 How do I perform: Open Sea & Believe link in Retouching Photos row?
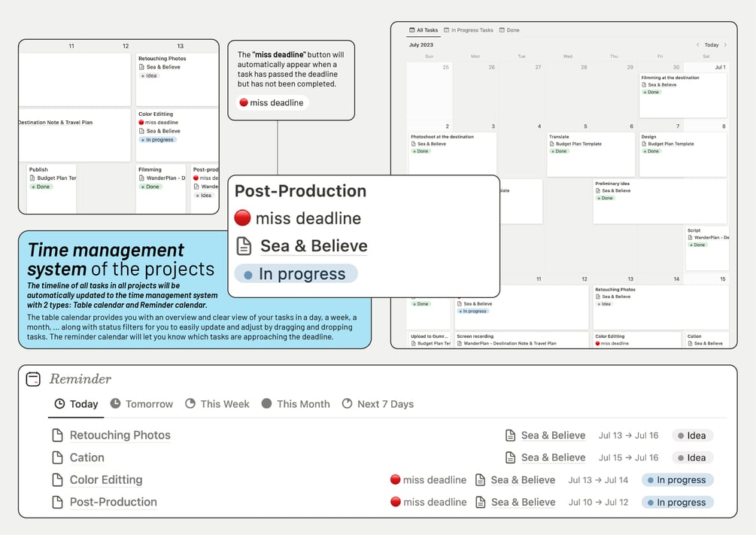coord(553,435)
